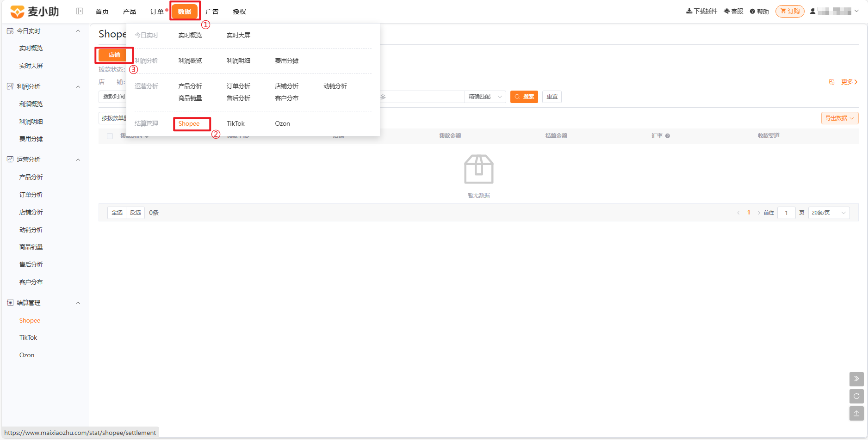Collapse the sidebar with the toggle icon

click(80, 11)
